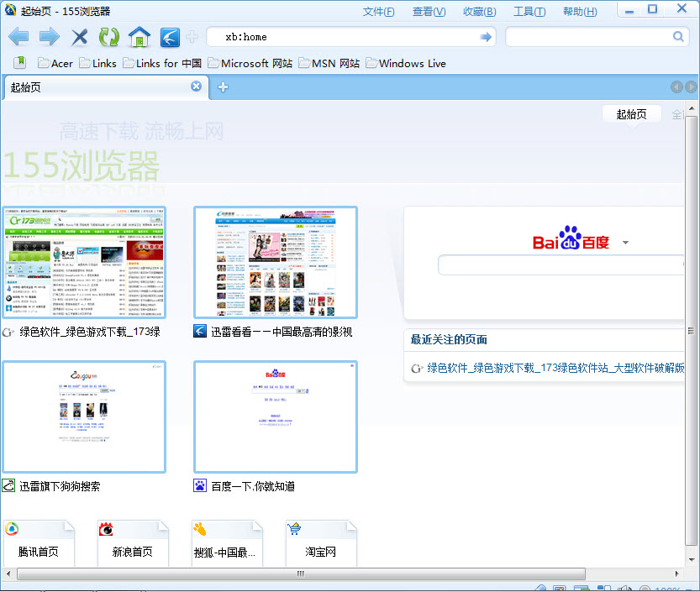
Task: Open the Microsoft 网站 folder
Action: (x=250, y=63)
